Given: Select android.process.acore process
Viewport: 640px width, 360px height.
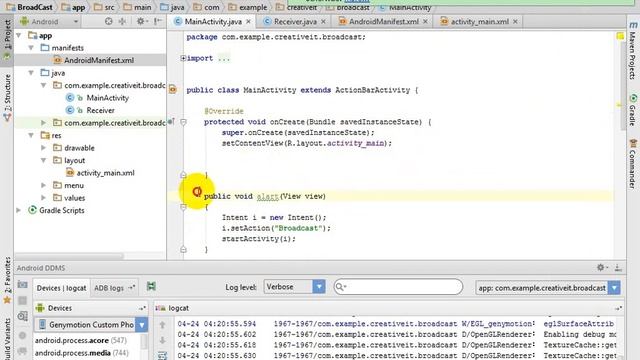Looking at the screenshot, I should pyautogui.click(x=81, y=340).
